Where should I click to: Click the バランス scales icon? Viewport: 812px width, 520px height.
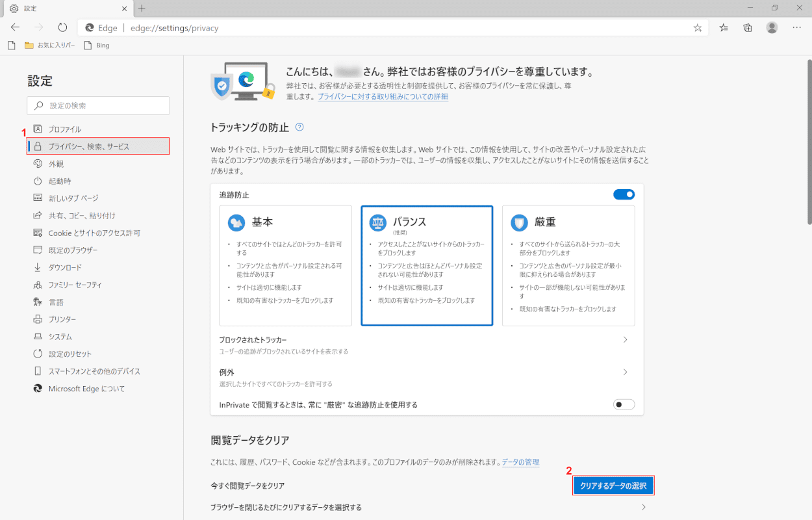(378, 223)
